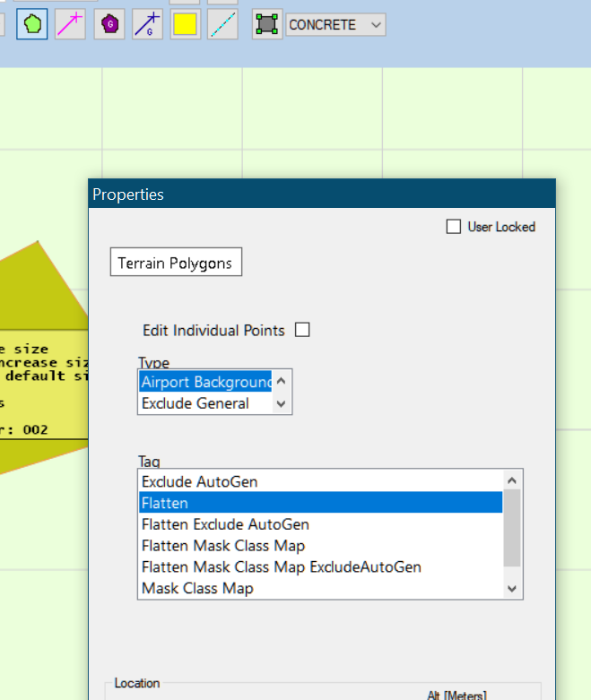
Task: Click the gray square with green handles
Action: (x=266, y=24)
